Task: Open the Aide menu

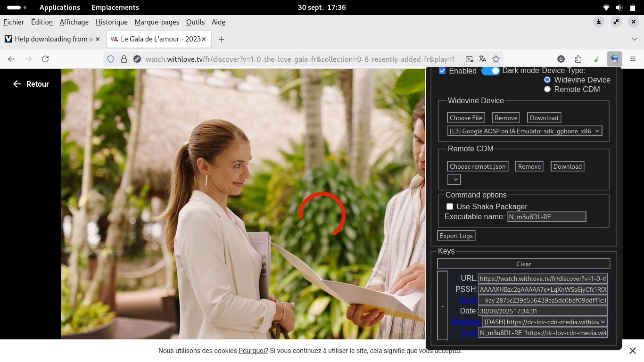Action: coord(218,22)
